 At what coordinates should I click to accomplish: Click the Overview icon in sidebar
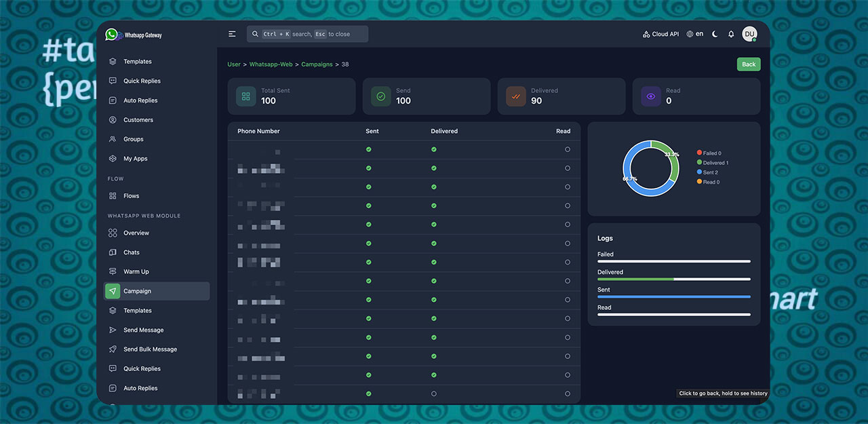[x=113, y=233]
